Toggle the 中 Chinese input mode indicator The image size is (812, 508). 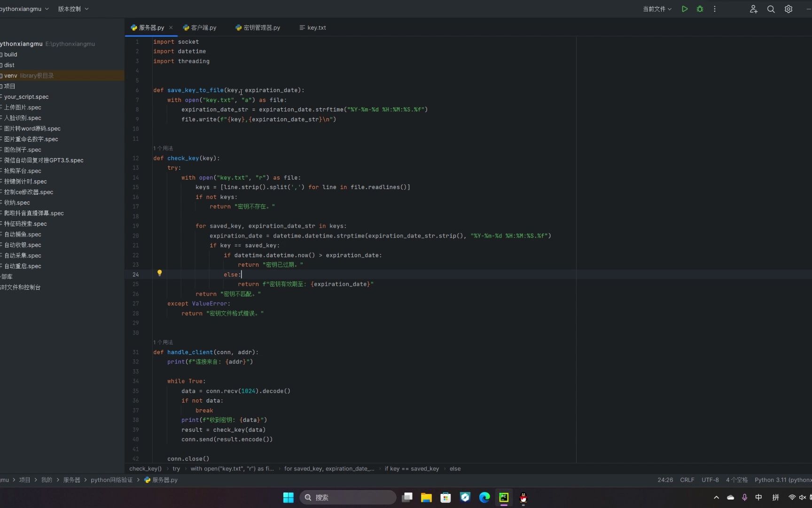tap(758, 497)
